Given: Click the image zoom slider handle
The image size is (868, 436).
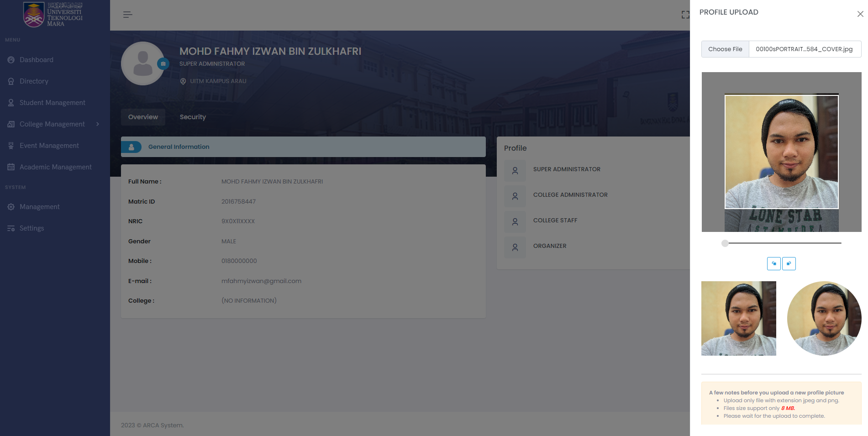Looking at the screenshot, I should tap(725, 243).
